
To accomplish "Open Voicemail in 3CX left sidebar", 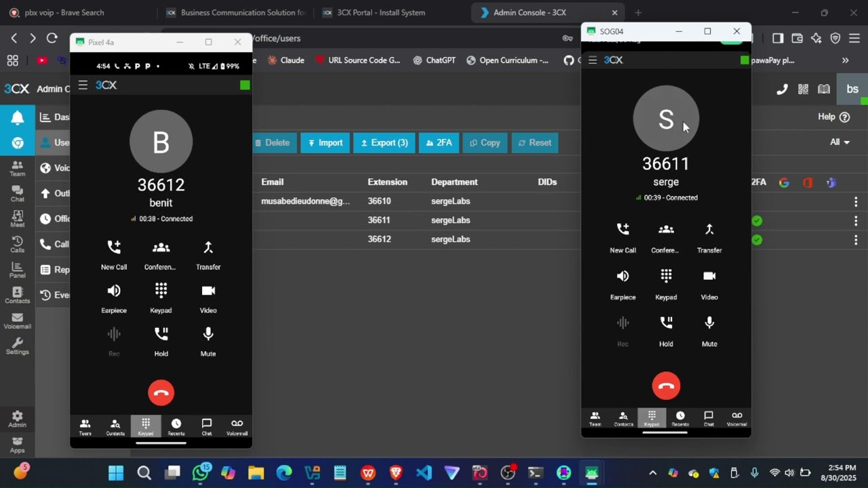I will coord(17,321).
